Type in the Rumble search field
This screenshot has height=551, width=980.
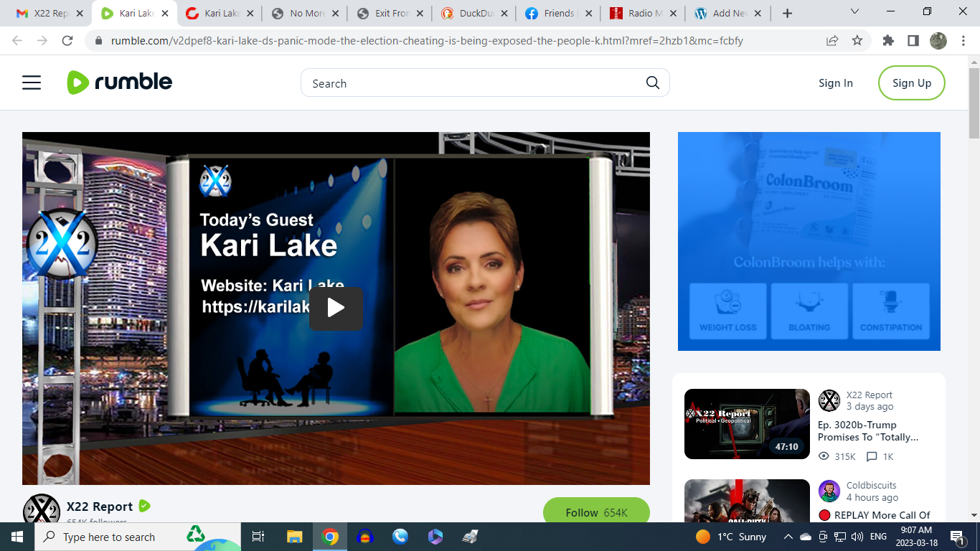point(473,83)
